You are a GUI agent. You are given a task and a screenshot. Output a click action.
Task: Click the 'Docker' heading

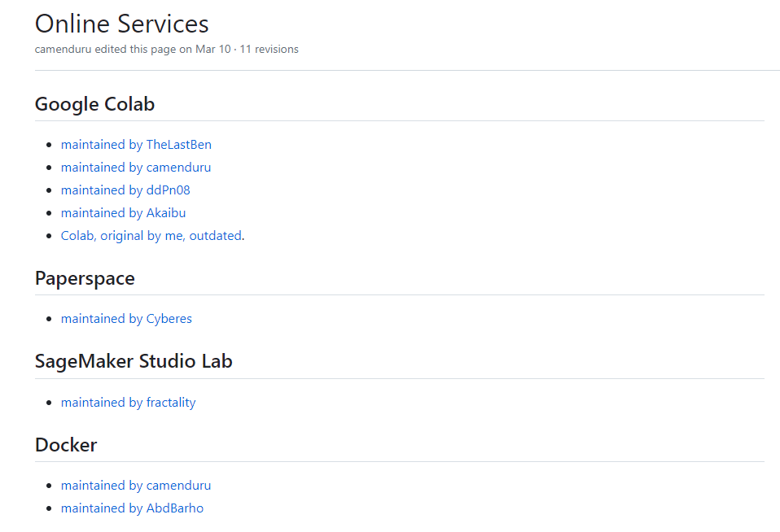point(66,445)
